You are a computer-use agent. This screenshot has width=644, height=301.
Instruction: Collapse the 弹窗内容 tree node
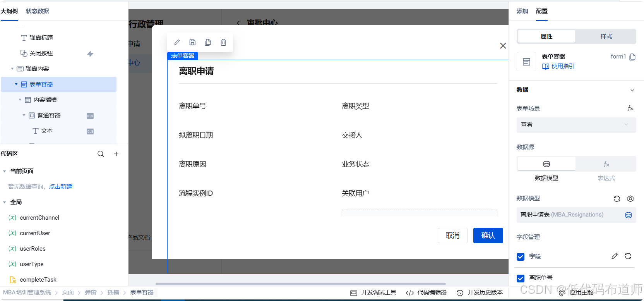click(12, 69)
